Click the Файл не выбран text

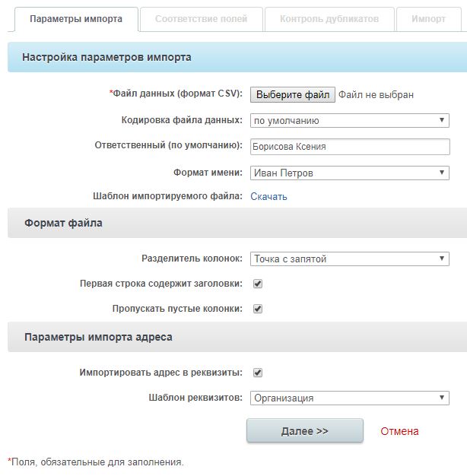tap(376, 95)
